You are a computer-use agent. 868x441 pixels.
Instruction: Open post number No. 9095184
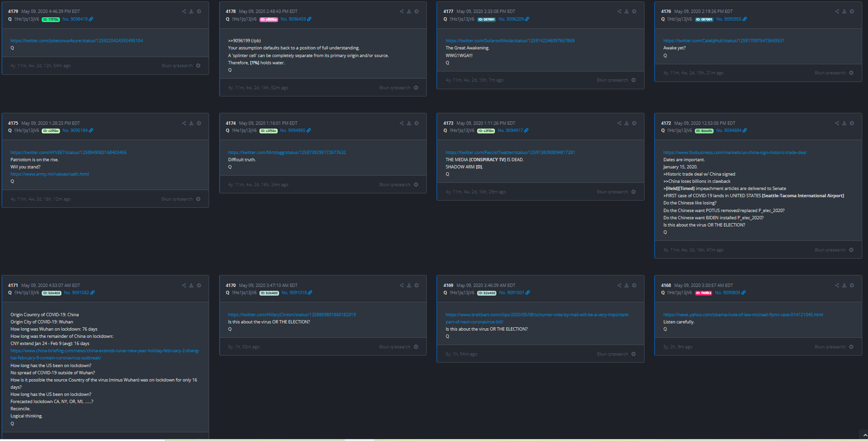(75, 131)
